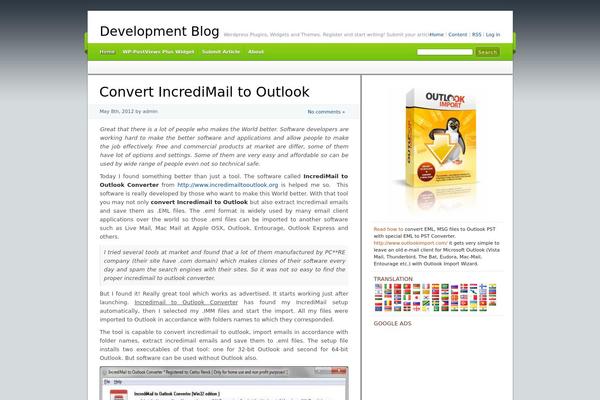
Task: Click bold text convert Incredimail to Outlook
Action: [199, 202]
